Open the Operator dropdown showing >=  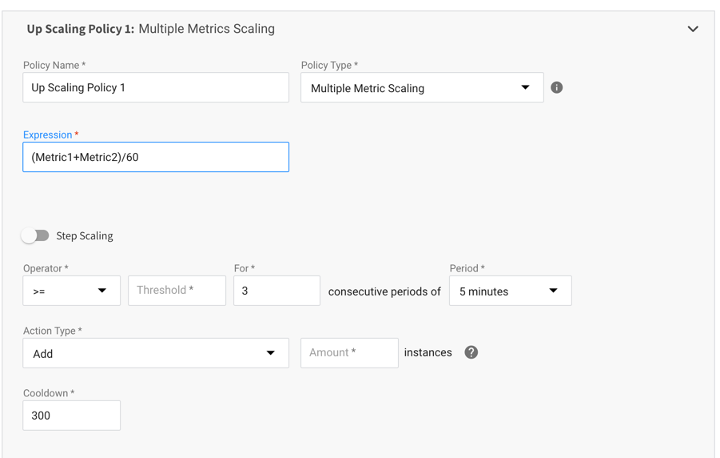[71, 291]
